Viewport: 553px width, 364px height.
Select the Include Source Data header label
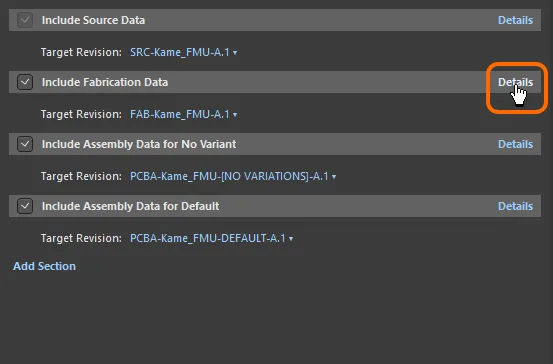point(93,20)
